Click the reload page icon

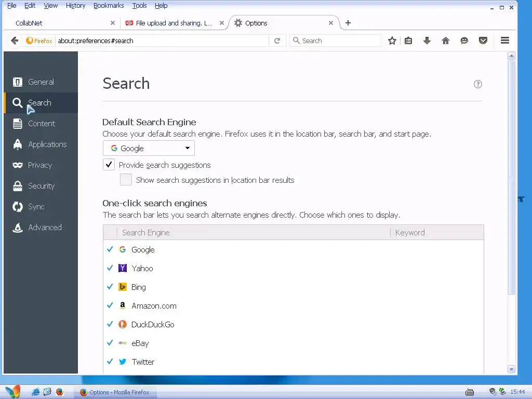[277, 41]
